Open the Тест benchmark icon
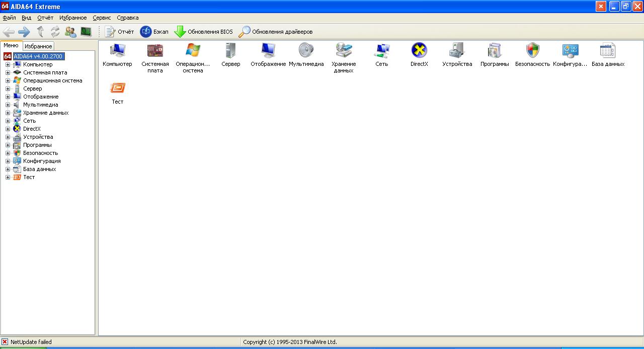This screenshot has height=349, width=644. click(x=117, y=88)
